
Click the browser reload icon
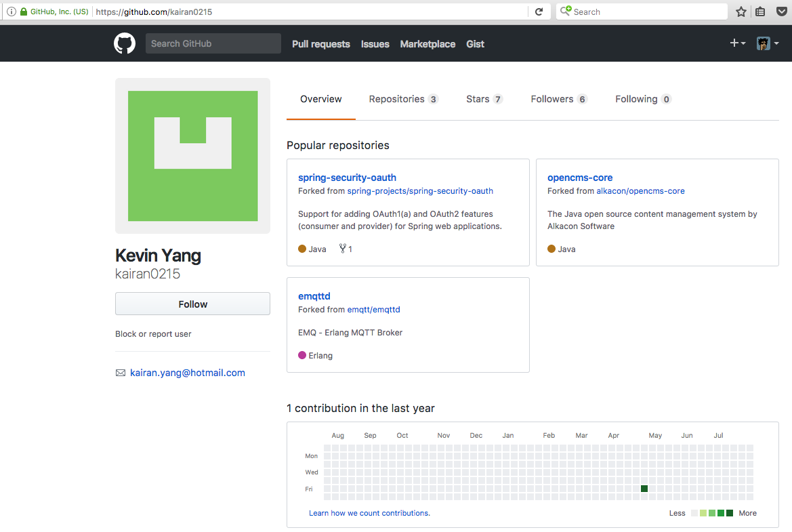point(539,12)
